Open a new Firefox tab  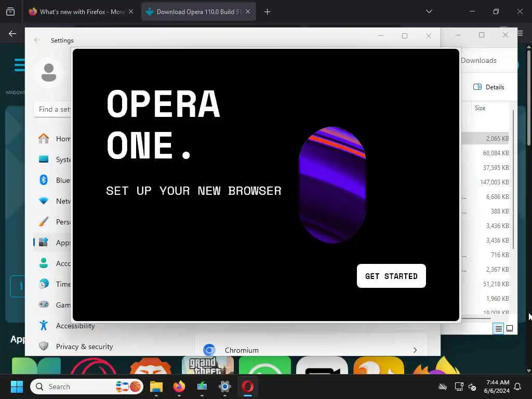[268, 12]
